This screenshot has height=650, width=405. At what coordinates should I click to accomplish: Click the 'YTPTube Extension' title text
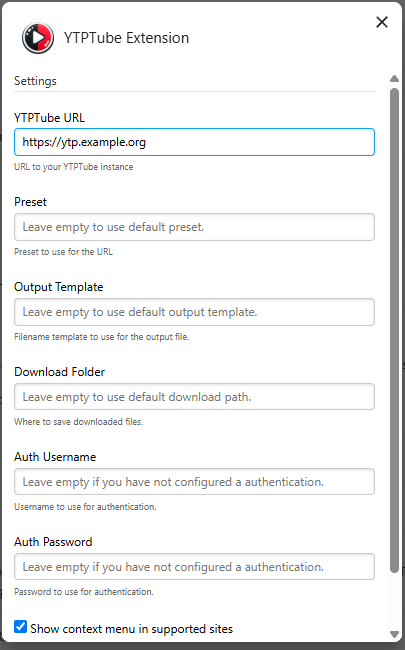(126, 38)
